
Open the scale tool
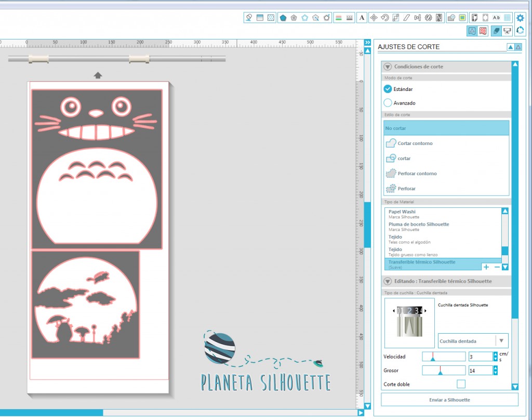click(x=395, y=18)
